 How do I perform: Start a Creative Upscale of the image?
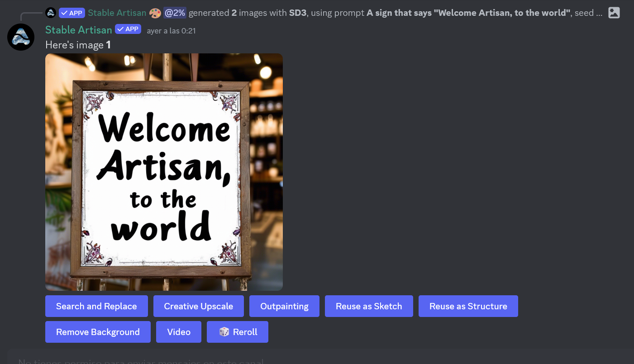click(198, 306)
